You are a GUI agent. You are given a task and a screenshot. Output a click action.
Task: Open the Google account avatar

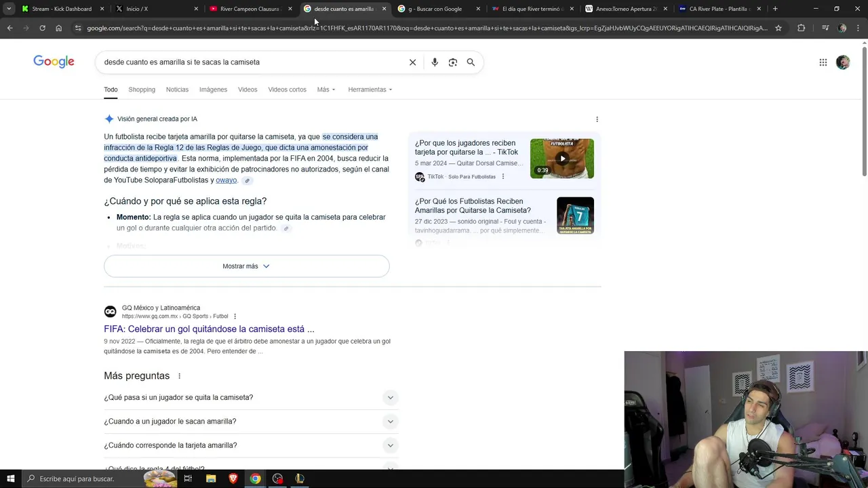pos(843,62)
